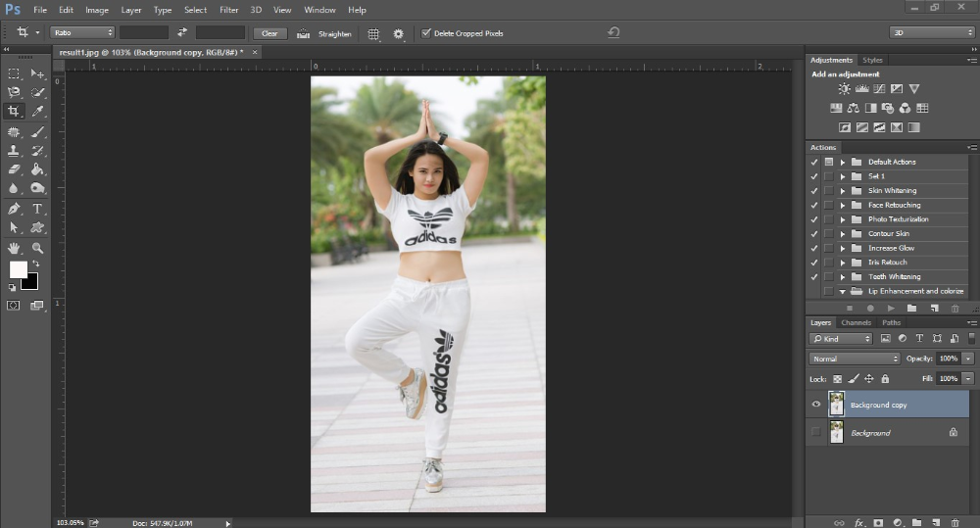Select the Brush tool
This screenshot has height=528, width=980.
click(x=37, y=132)
